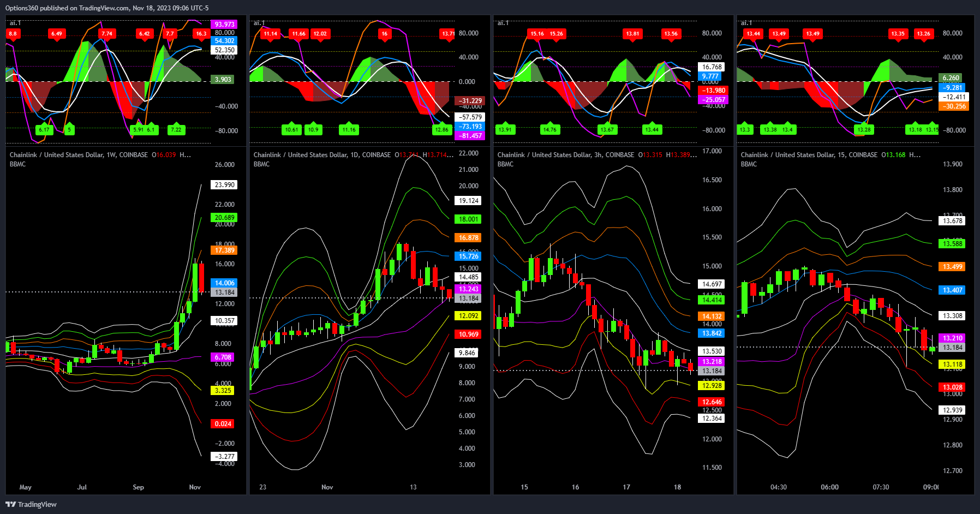Click the TradingView logo at the bottom
The image size is (980, 514).
point(31,504)
